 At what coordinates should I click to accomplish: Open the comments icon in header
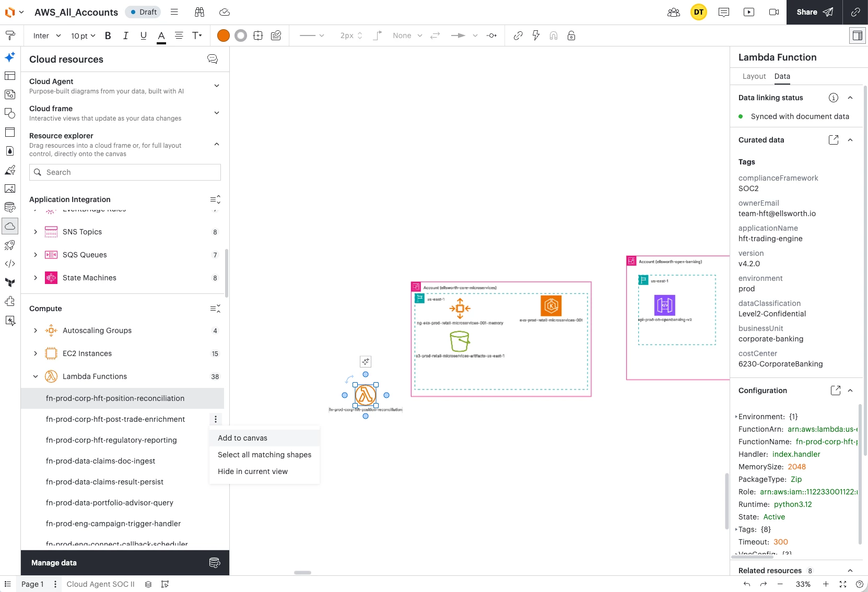(x=724, y=12)
